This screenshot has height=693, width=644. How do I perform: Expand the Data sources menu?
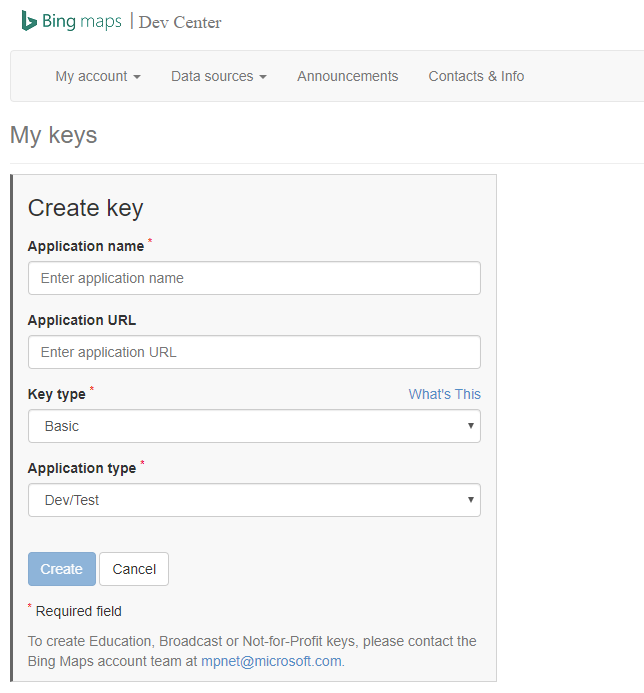(218, 76)
